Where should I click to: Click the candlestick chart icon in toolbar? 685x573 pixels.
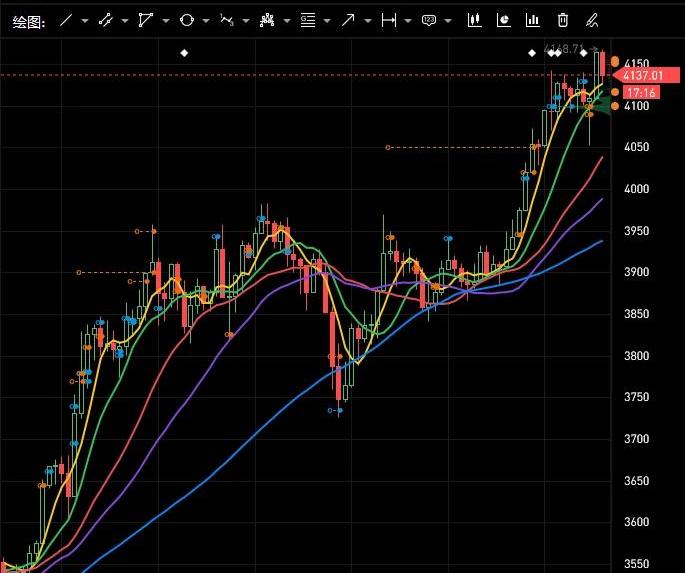[x=474, y=20]
